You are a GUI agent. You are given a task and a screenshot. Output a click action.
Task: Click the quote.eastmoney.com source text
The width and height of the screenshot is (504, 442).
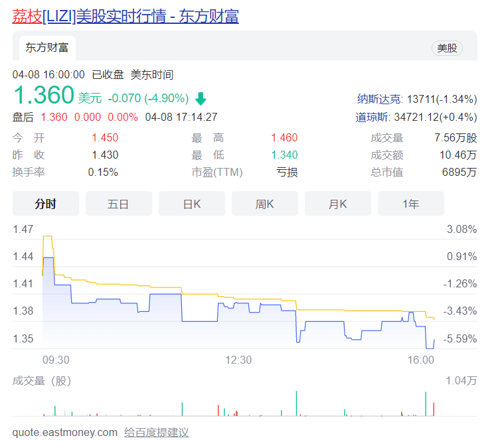[65, 432]
